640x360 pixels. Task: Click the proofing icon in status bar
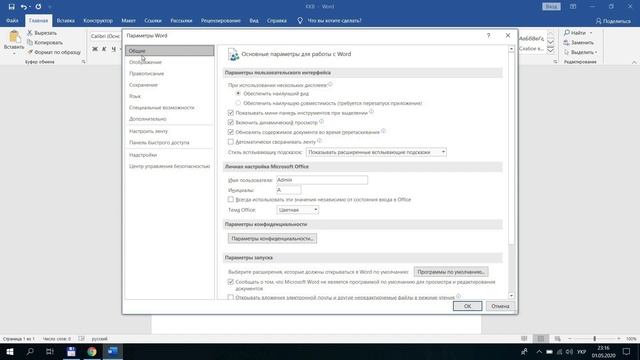coord(82,338)
